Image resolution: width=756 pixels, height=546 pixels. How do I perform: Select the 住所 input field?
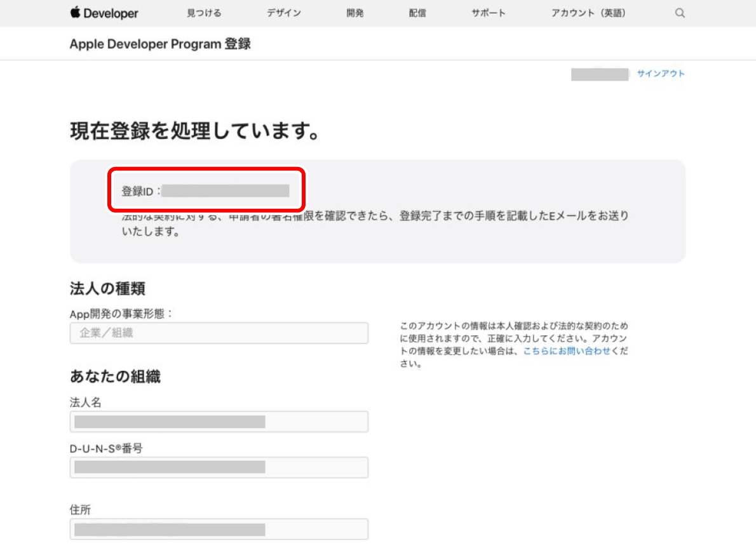[x=219, y=529]
